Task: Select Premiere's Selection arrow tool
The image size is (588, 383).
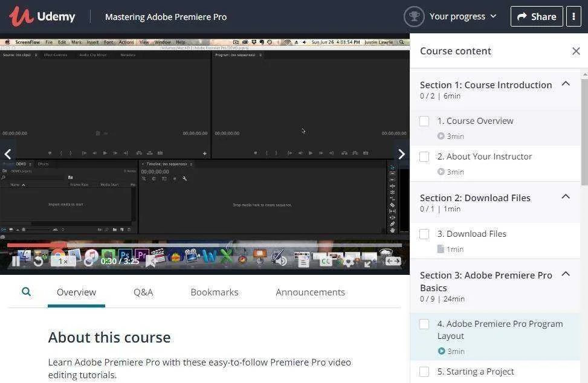Action: (x=392, y=167)
